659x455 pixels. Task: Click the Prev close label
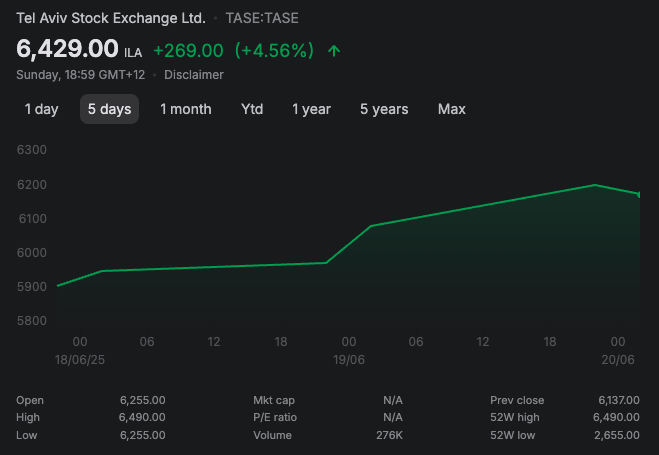517,400
